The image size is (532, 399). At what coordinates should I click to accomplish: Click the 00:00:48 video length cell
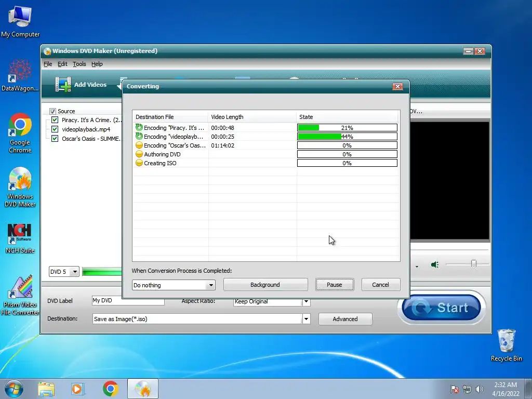pyautogui.click(x=222, y=128)
